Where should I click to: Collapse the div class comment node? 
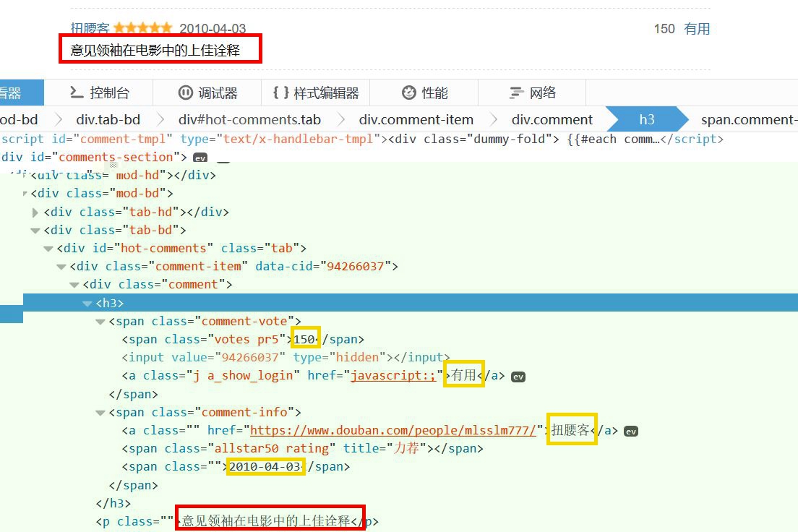pyautogui.click(x=74, y=285)
